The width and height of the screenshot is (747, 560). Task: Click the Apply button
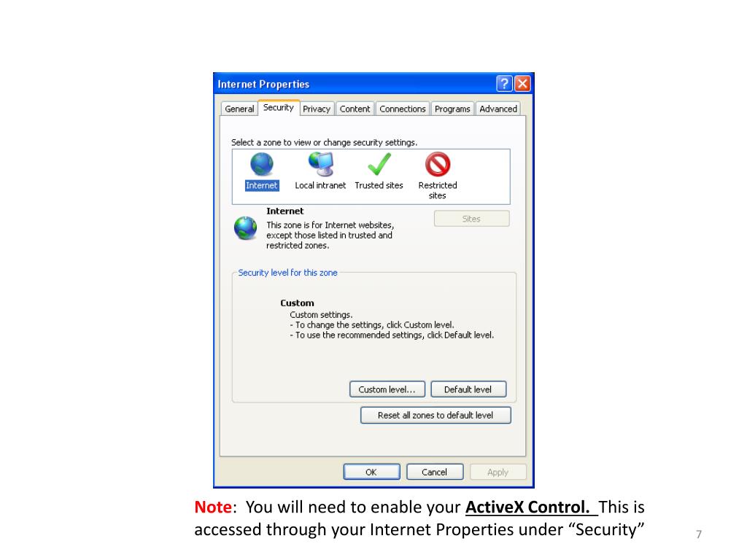tap(498, 472)
